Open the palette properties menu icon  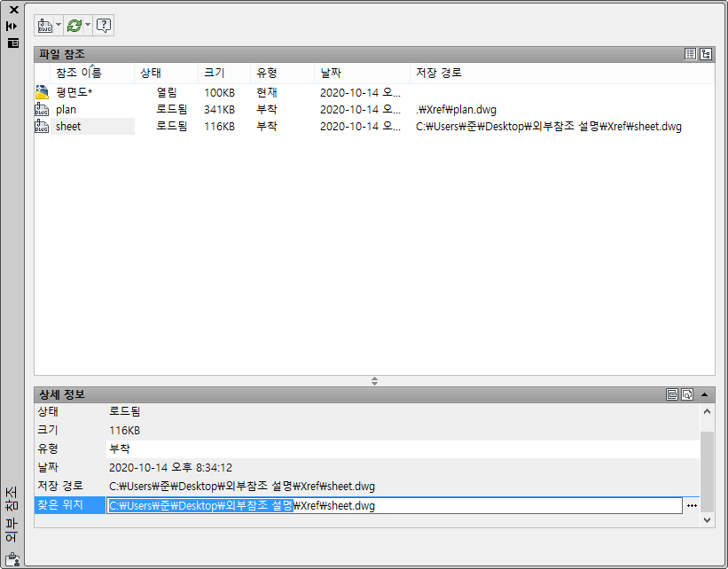pyautogui.click(x=13, y=43)
